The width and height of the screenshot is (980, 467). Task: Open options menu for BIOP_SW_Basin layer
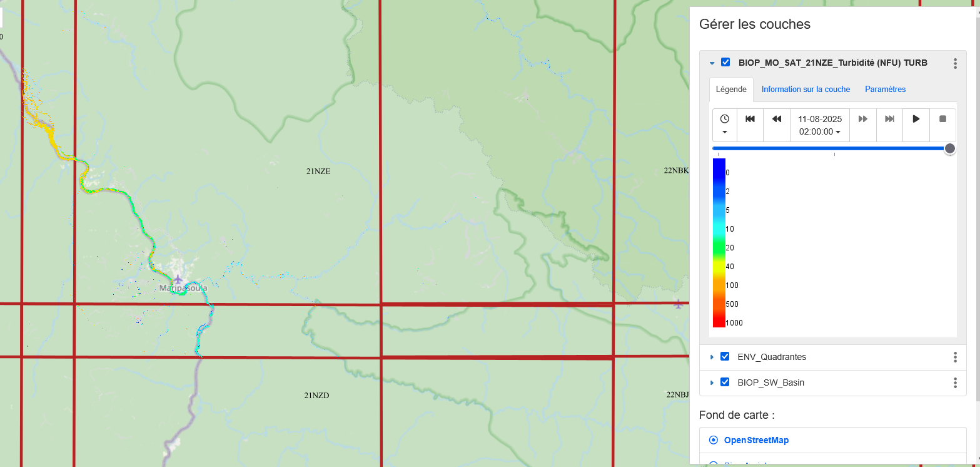point(955,382)
